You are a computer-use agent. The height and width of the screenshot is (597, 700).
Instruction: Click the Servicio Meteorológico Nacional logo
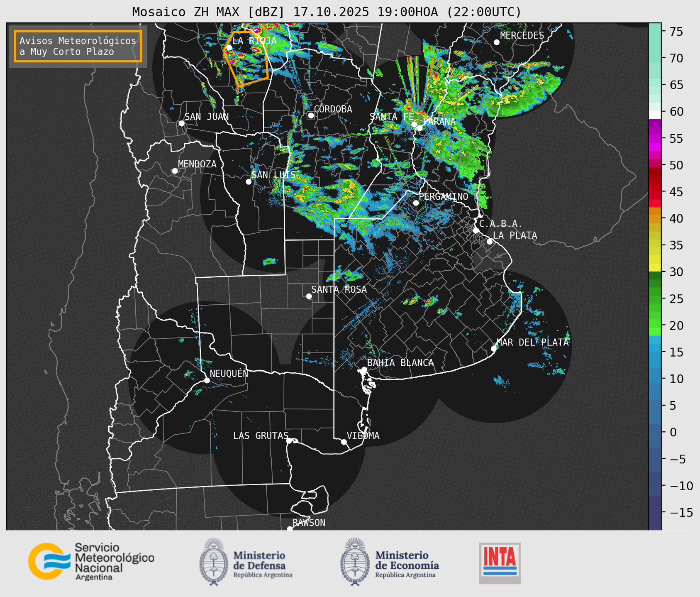[x=91, y=561]
